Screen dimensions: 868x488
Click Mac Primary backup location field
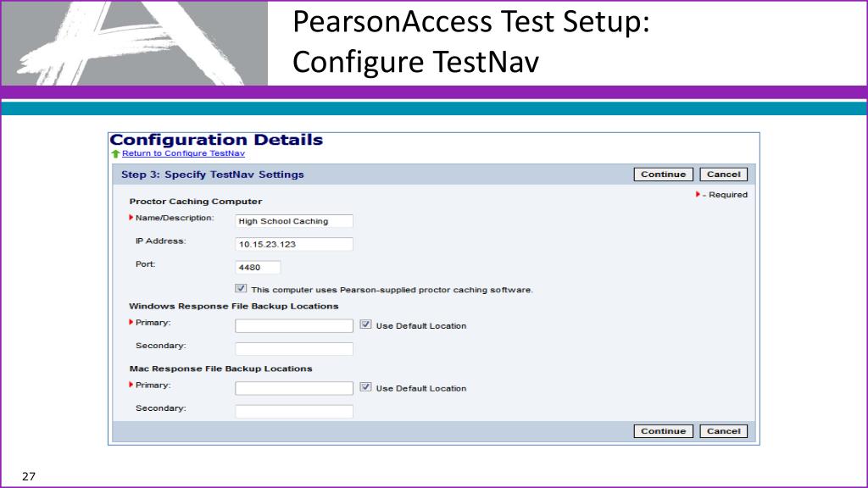click(x=294, y=388)
